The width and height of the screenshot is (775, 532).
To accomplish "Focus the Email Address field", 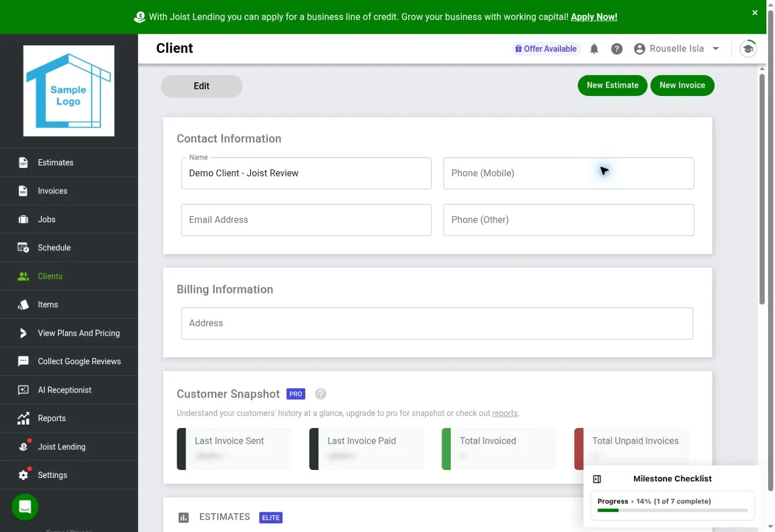I will coord(306,220).
